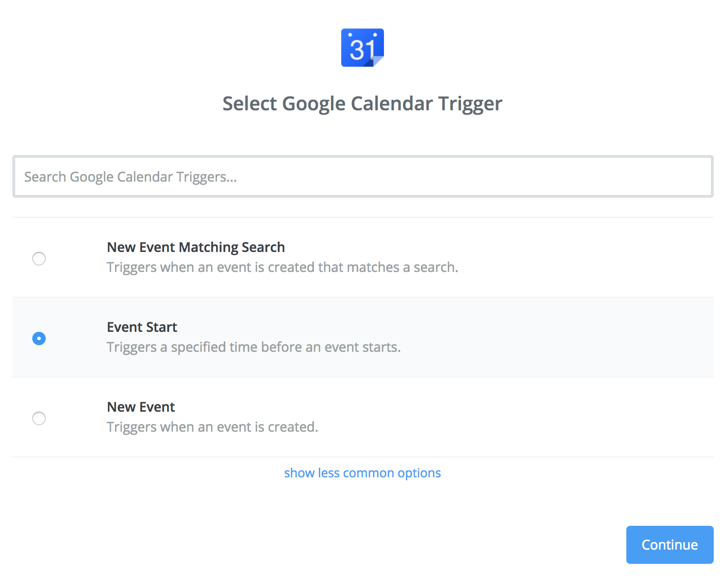Choose the New Event radio button
The width and height of the screenshot is (728, 580).
pos(39,418)
